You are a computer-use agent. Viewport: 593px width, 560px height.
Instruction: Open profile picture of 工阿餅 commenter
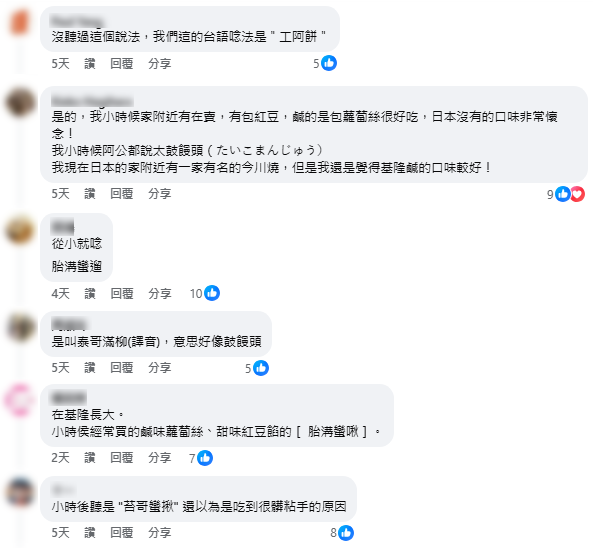(20, 22)
